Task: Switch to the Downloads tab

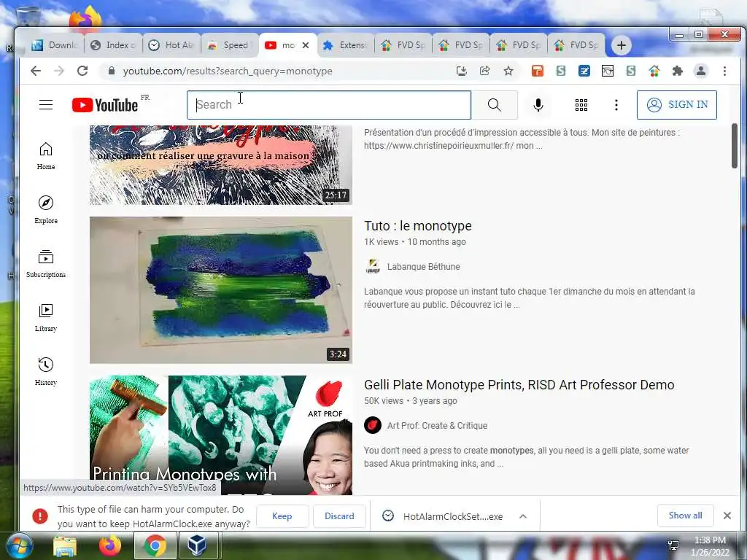Action: coord(55,45)
